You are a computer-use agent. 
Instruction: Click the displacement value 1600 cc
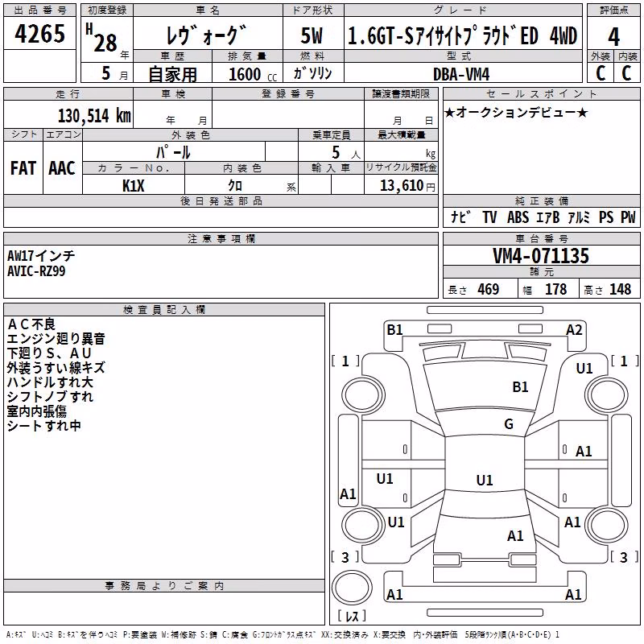pyautogui.click(x=253, y=74)
